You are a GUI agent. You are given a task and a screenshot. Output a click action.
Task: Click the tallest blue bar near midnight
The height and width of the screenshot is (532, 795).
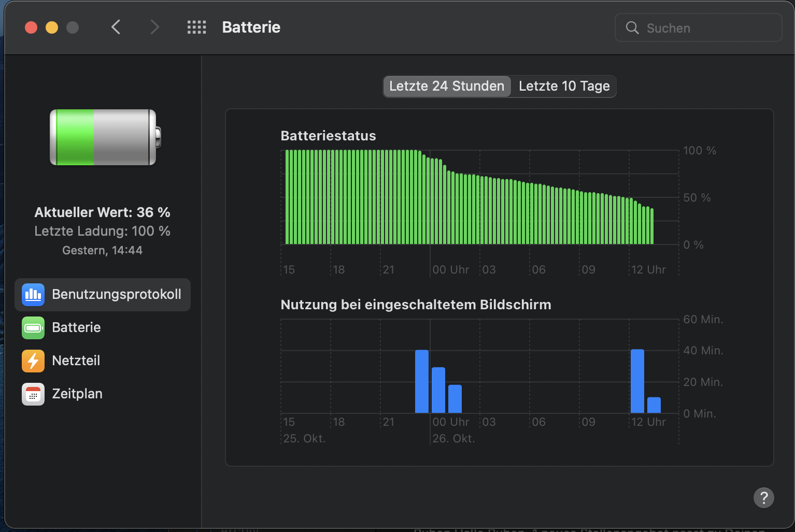click(422, 381)
